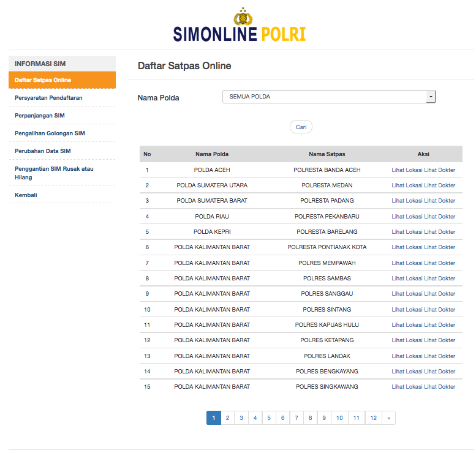
Task: Click Lihat Lokasi for Polres Sambas
Action: point(407,279)
